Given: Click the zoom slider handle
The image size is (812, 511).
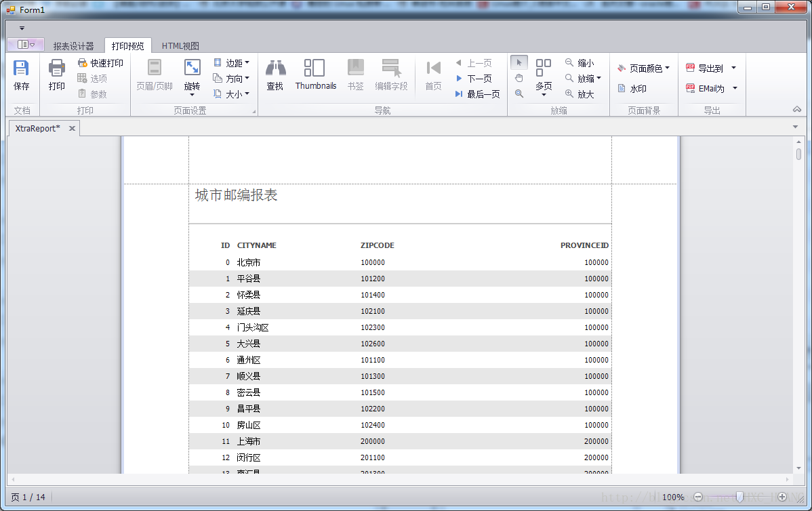Looking at the screenshot, I should 739,497.
